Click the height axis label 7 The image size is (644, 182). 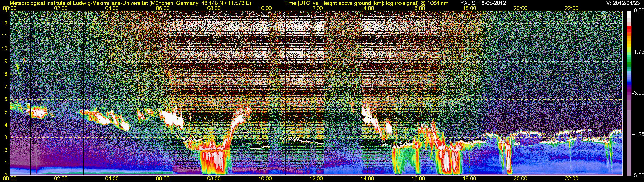[6, 87]
